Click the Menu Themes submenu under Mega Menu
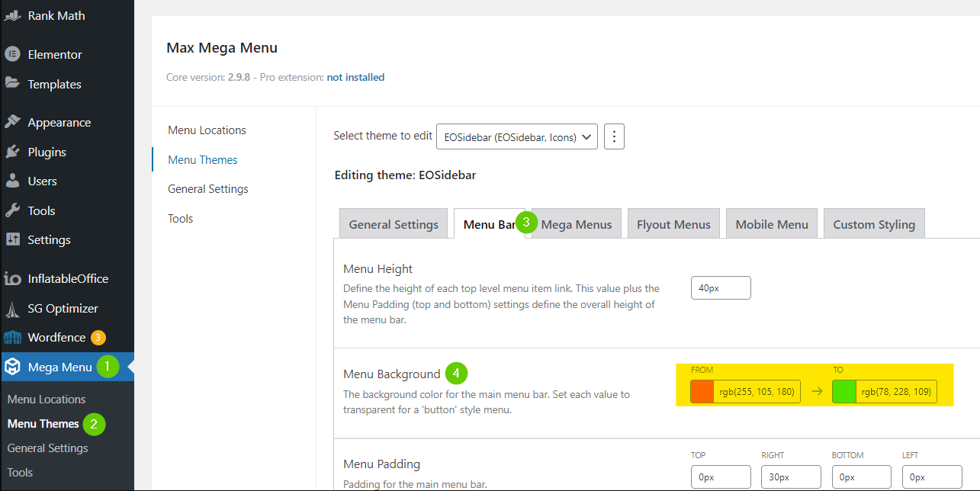The image size is (980, 491). [x=43, y=423]
